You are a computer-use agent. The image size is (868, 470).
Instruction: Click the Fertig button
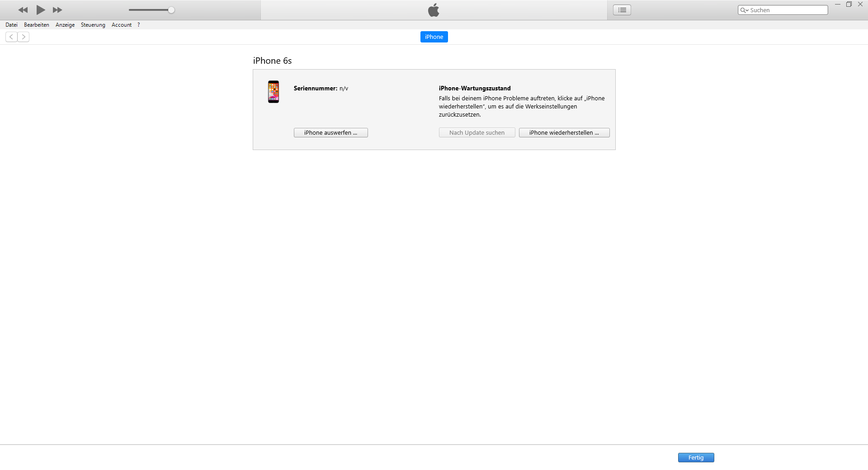click(x=696, y=458)
